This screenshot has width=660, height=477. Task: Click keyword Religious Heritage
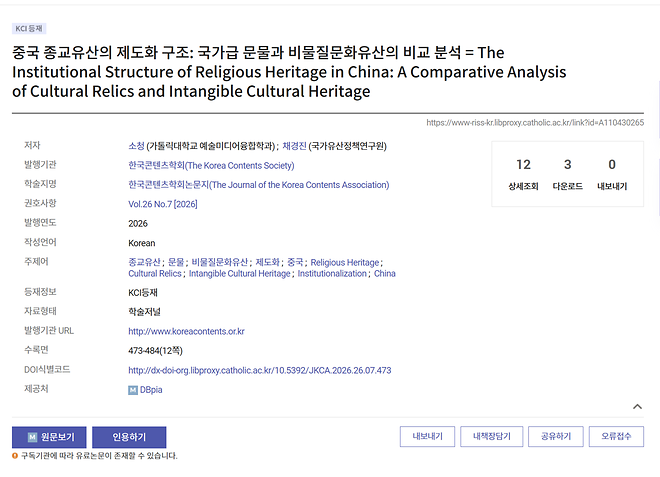pyautogui.click(x=345, y=262)
